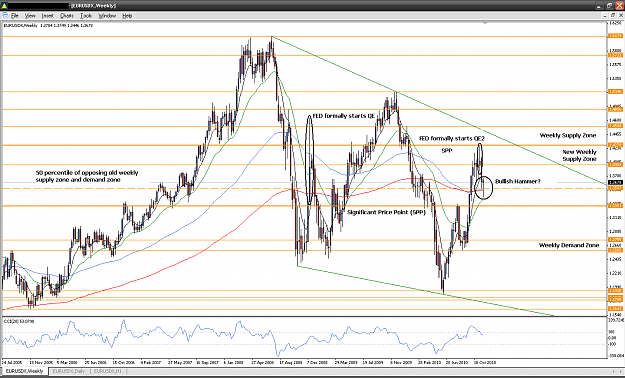Open the File menu

click(15, 16)
